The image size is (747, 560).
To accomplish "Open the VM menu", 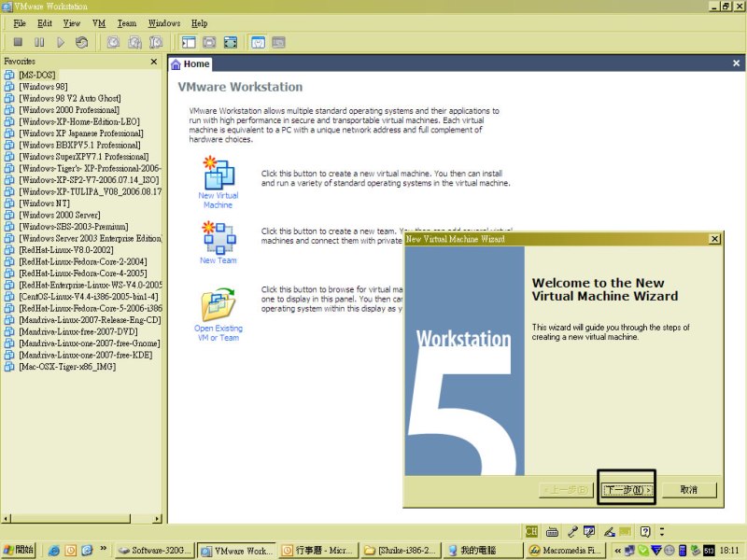I will click(x=99, y=23).
